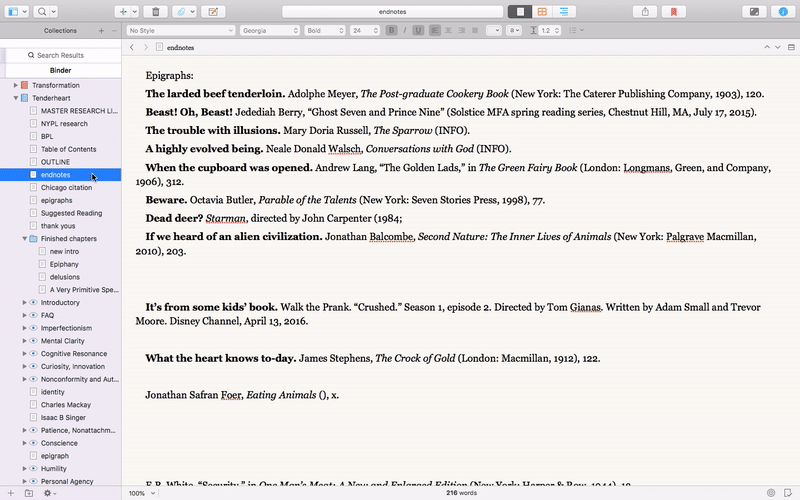Expand the Transformation folder
The height and width of the screenshot is (500, 800).
15,85
